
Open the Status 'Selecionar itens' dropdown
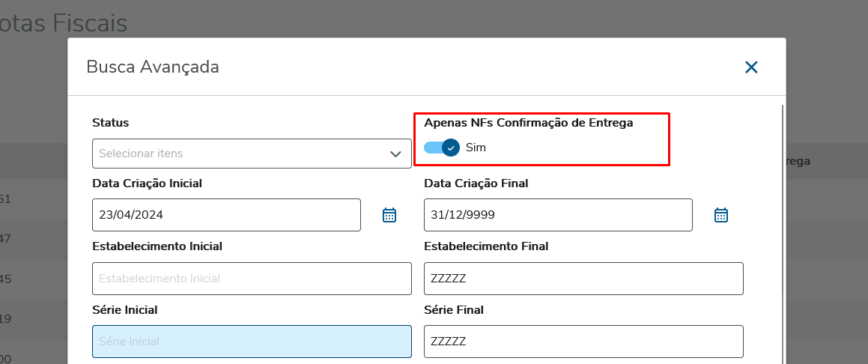pyautogui.click(x=240, y=154)
